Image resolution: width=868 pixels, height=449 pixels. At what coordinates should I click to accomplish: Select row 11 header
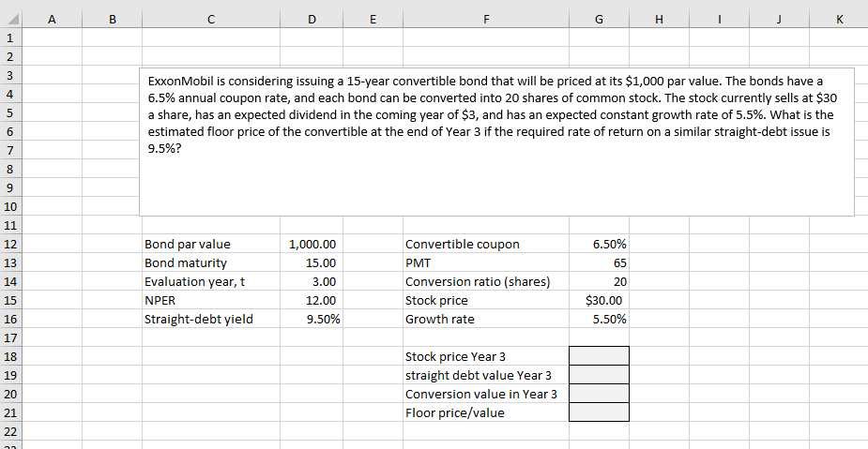[x=11, y=225]
